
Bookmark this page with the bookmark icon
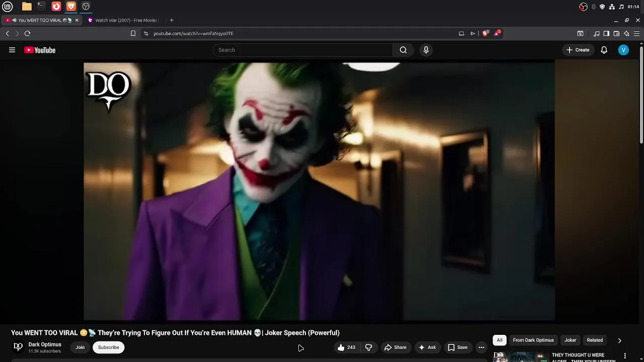click(x=133, y=33)
